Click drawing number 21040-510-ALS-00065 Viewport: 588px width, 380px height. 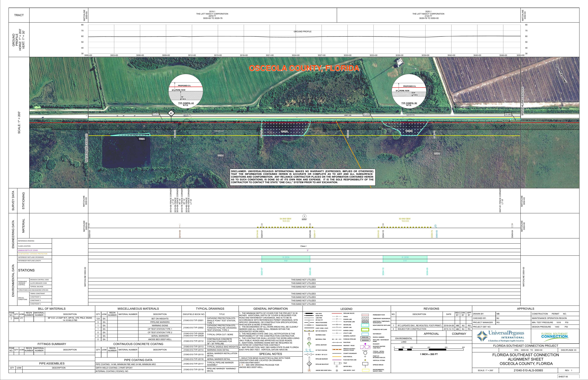click(528, 370)
